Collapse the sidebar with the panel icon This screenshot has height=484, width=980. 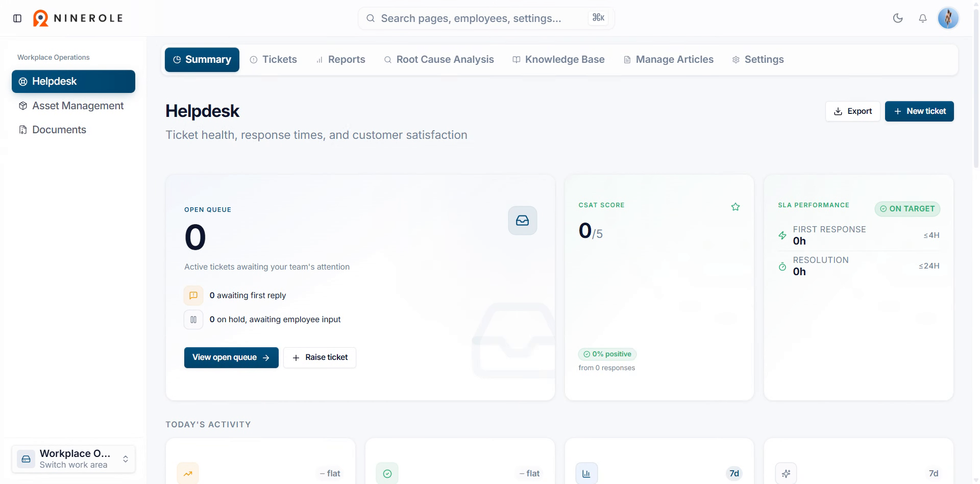(17, 18)
